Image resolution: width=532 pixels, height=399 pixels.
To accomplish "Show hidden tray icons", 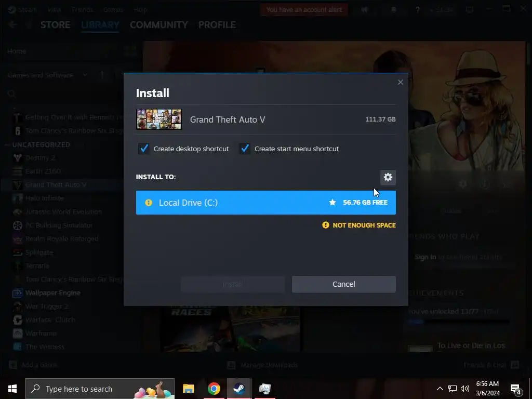I will coord(440,389).
